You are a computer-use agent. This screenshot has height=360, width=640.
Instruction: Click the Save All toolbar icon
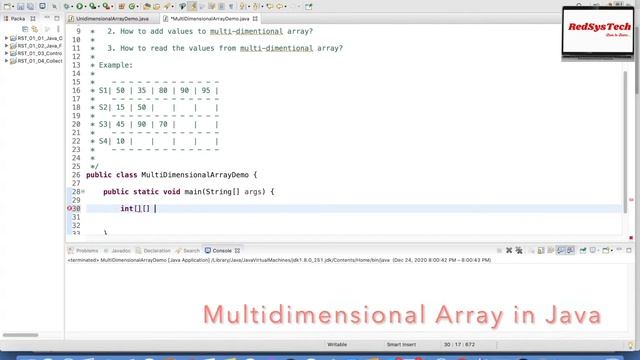(x=30, y=7)
